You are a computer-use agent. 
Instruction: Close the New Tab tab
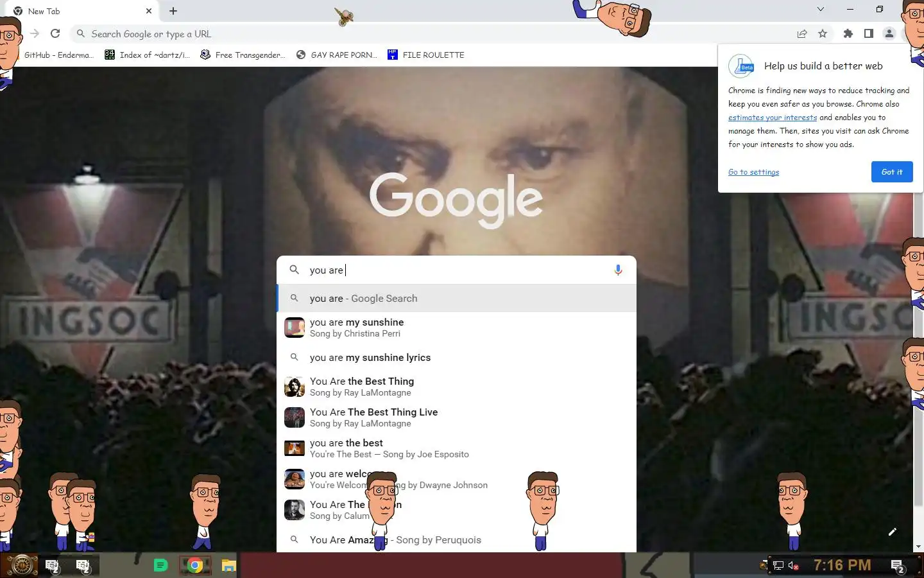click(149, 11)
